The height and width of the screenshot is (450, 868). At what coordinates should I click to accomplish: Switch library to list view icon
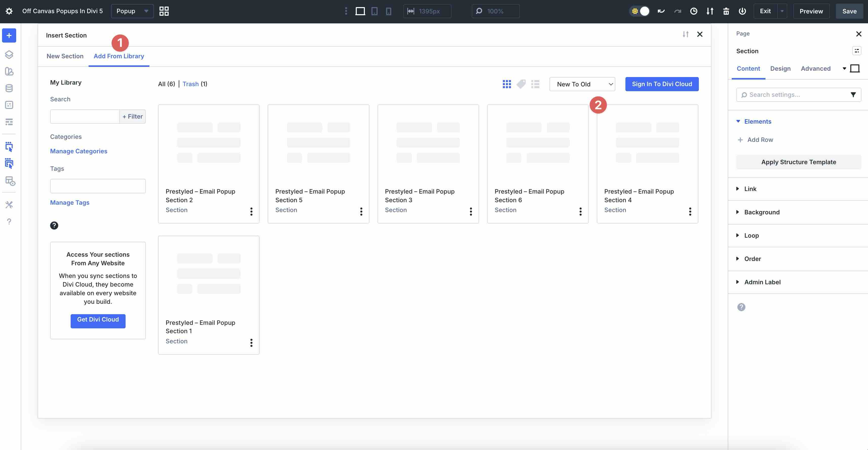pyautogui.click(x=535, y=84)
